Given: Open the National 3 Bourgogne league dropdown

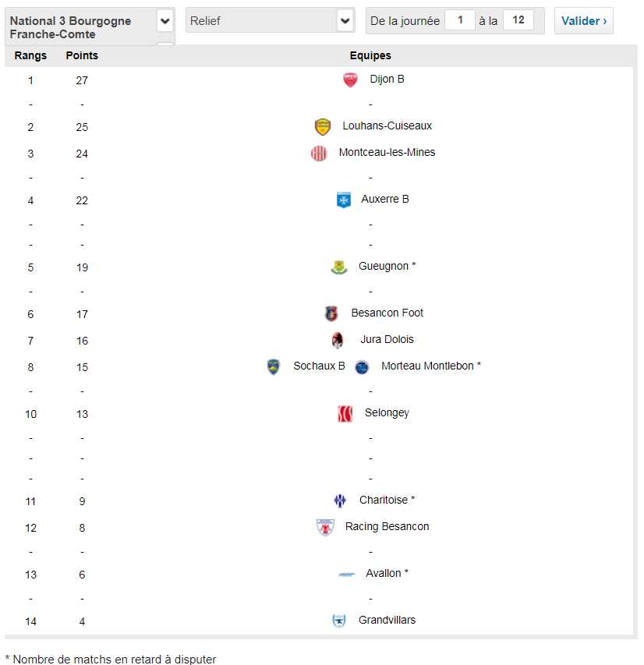Looking at the screenshot, I should [165, 20].
